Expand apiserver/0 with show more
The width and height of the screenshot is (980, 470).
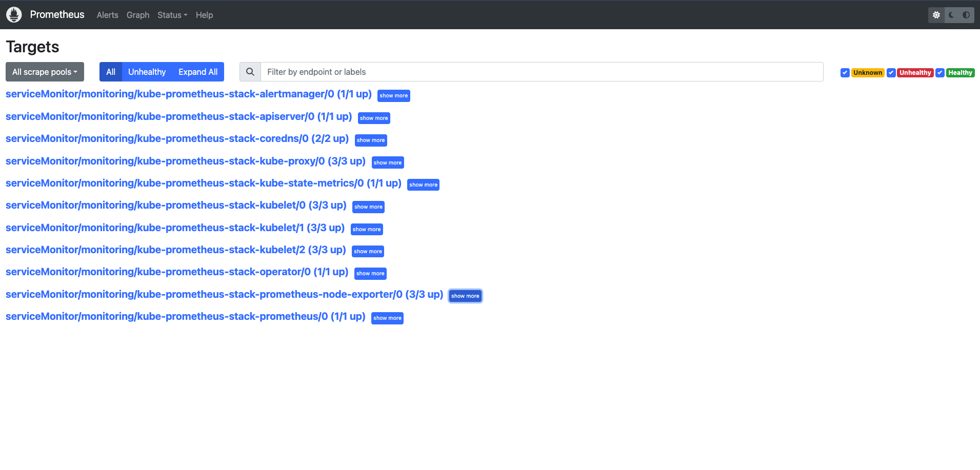(374, 118)
